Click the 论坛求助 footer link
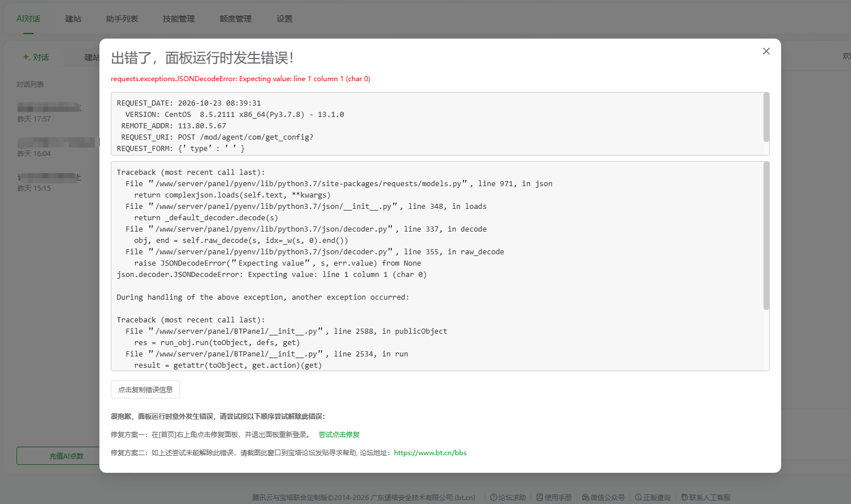851x504 pixels. [508, 497]
